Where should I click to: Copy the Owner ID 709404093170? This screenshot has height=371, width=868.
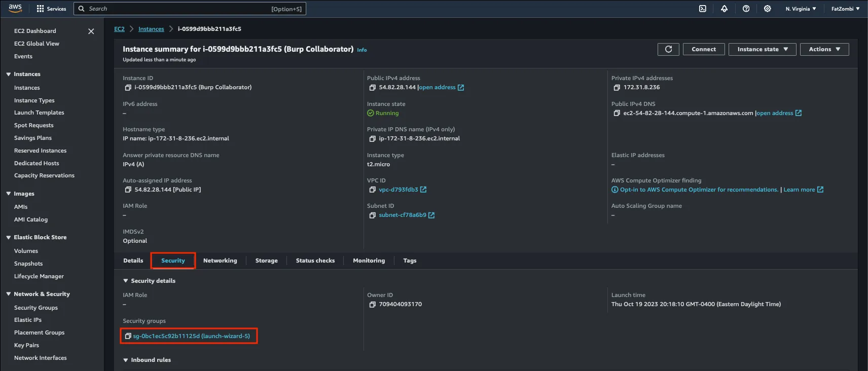coord(373,305)
